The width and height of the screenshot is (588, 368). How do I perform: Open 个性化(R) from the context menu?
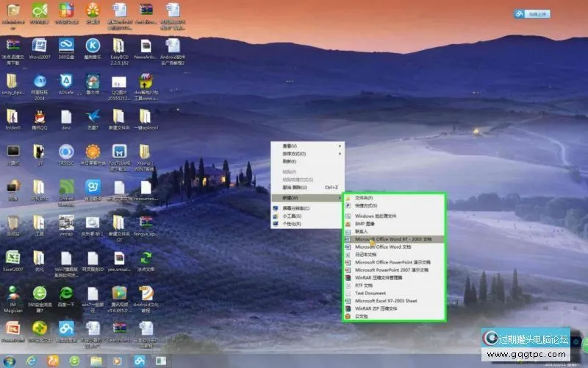pyautogui.click(x=307, y=224)
